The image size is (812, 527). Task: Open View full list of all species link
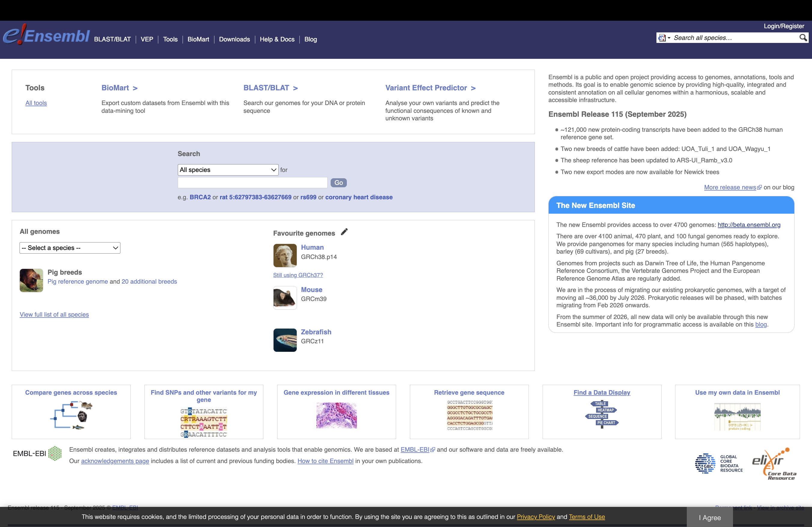pyautogui.click(x=54, y=314)
